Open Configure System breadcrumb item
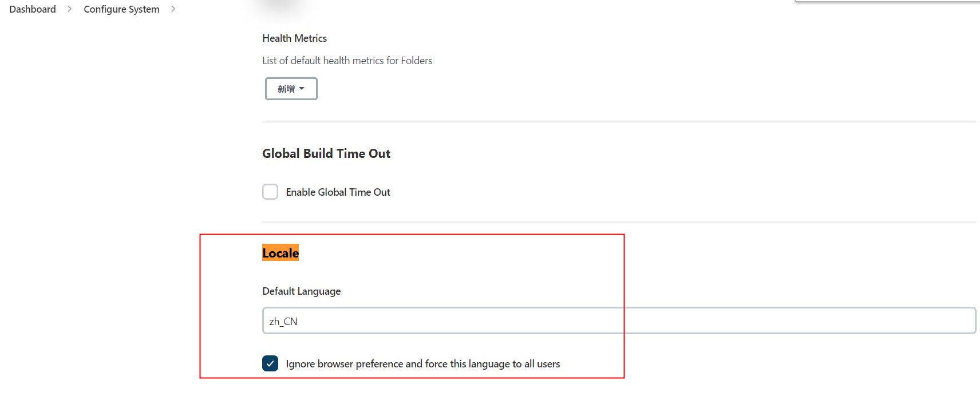980x396 pixels. click(x=121, y=9)
